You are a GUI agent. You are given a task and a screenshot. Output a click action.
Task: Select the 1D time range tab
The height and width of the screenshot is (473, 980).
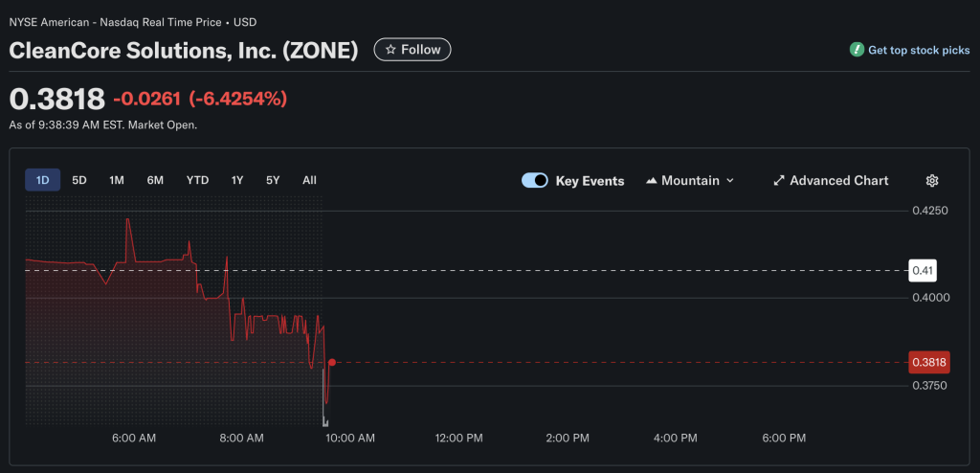pyautogui.click(x=42, y=180)
